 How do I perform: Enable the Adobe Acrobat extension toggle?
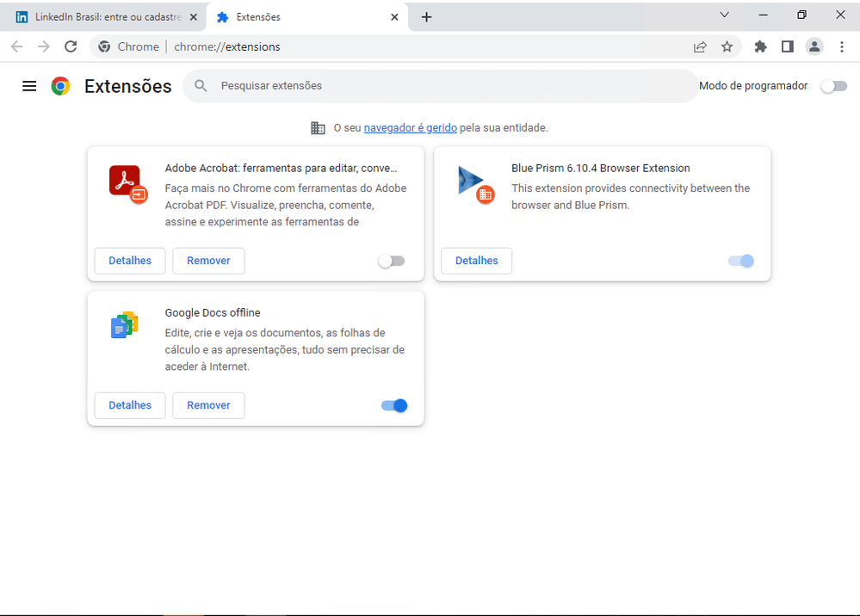tap(392, 261)
